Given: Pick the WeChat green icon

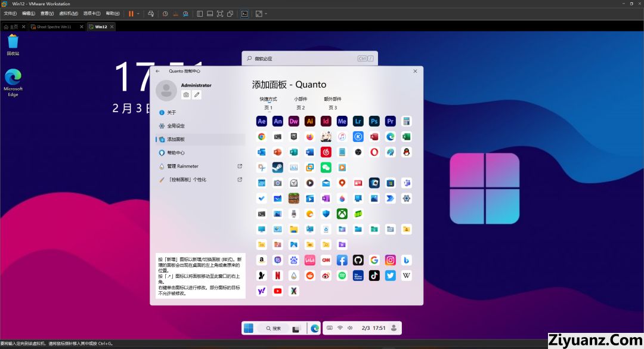Looking at the screenshot, I should [x=326, y=168].
